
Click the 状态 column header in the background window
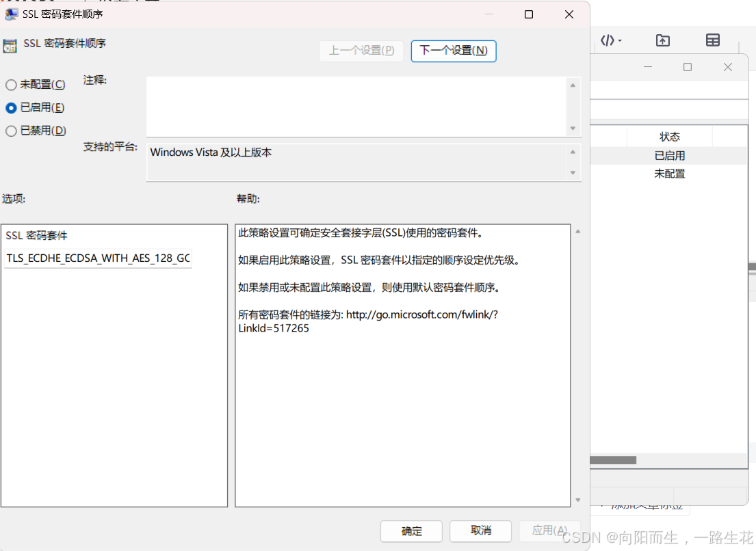point(669,137)
